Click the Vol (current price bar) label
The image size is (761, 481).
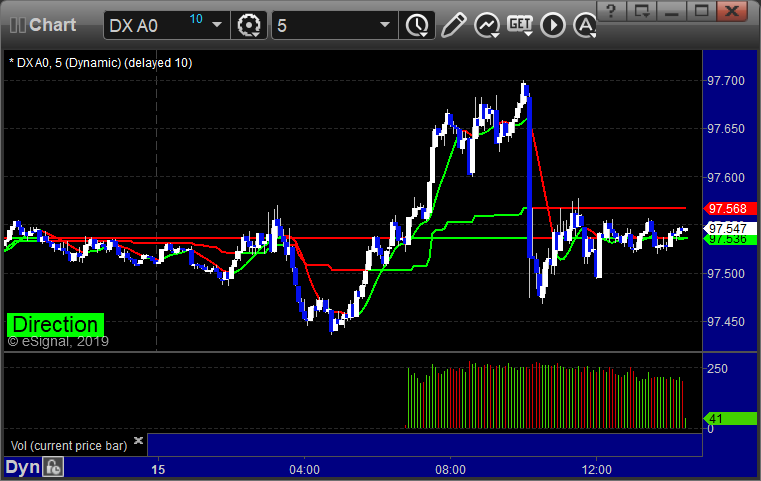coord(69,446)
